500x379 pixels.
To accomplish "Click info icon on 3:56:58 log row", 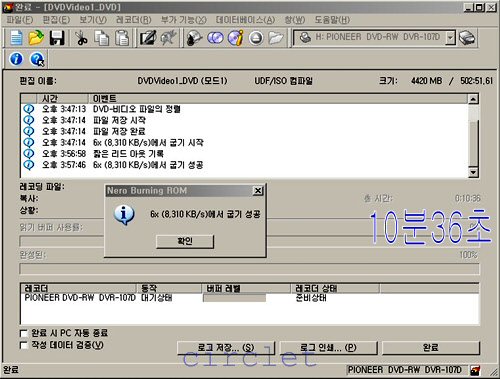I will point(29,154).
